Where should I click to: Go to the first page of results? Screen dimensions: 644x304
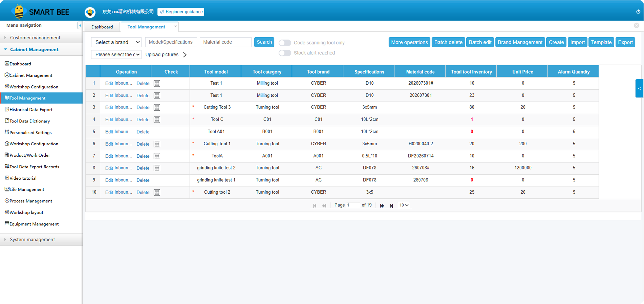click(x=314, y=205)
